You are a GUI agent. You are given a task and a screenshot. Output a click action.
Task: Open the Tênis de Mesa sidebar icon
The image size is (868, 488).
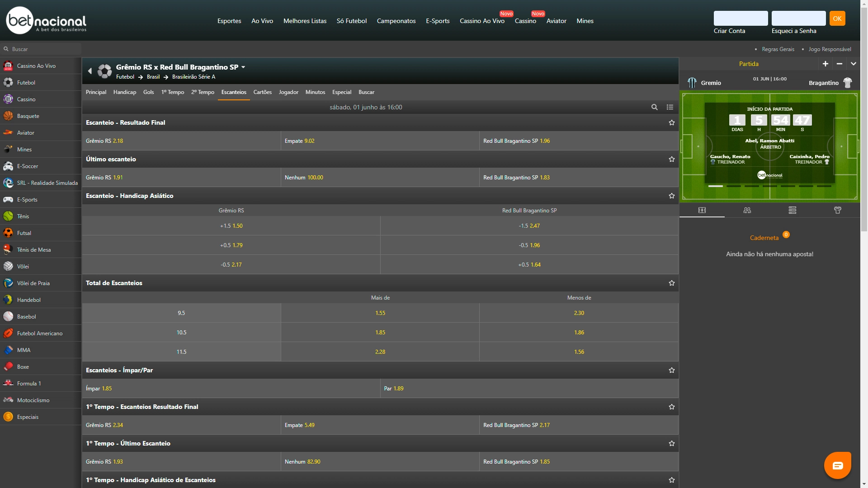8,250
